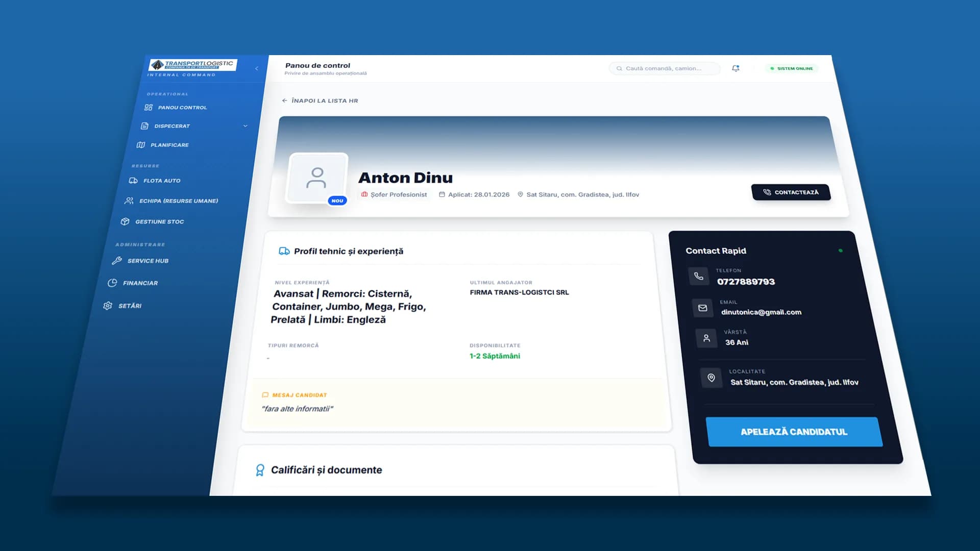Click the 1-2 Săptămâni availability value
Screen dimensions: 980x551
[x=495, y=356]
